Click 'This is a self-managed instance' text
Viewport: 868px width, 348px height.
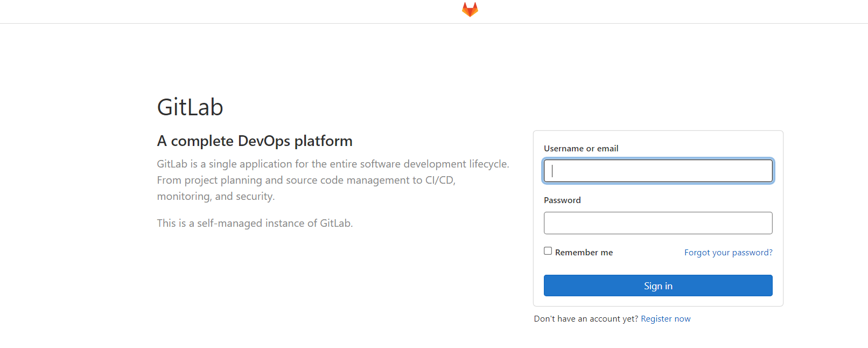[255, 223]
